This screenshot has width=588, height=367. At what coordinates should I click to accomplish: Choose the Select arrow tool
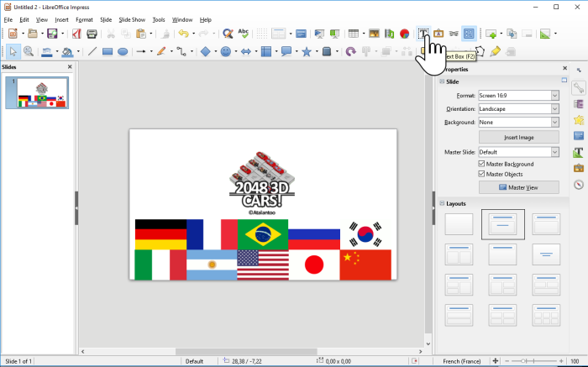[13, 52]
